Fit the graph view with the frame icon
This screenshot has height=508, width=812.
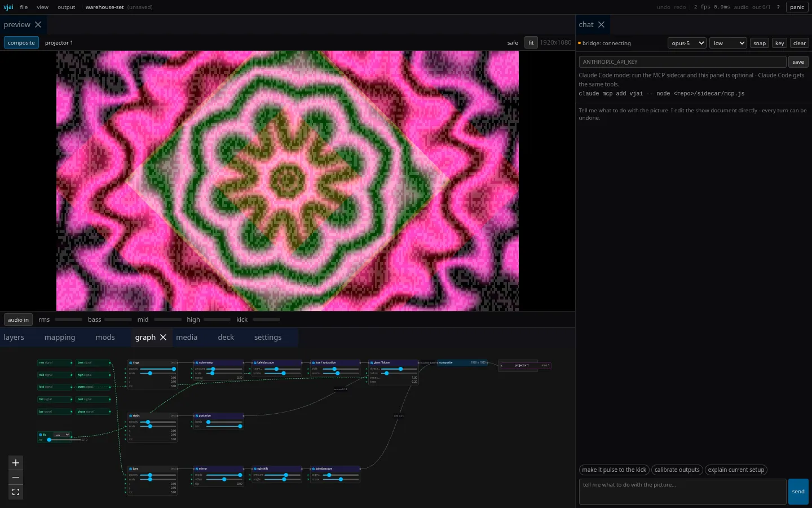pyautogui.click(x=16, y=492)
